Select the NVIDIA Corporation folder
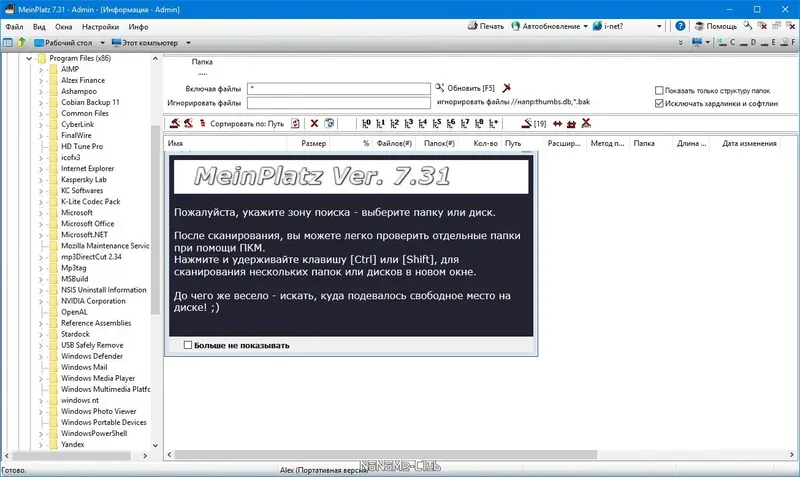 tap(93, 301)
